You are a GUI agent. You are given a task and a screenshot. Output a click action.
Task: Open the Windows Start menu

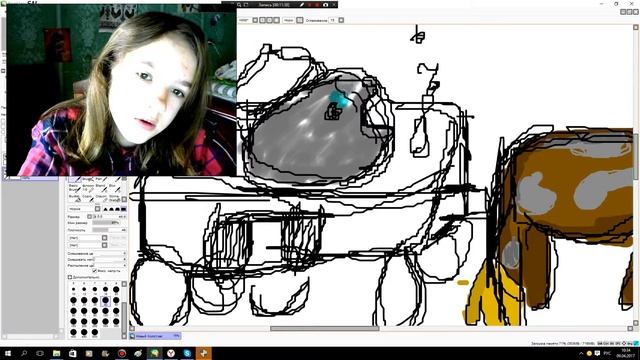pyautogui.click(x=8, y=353)
